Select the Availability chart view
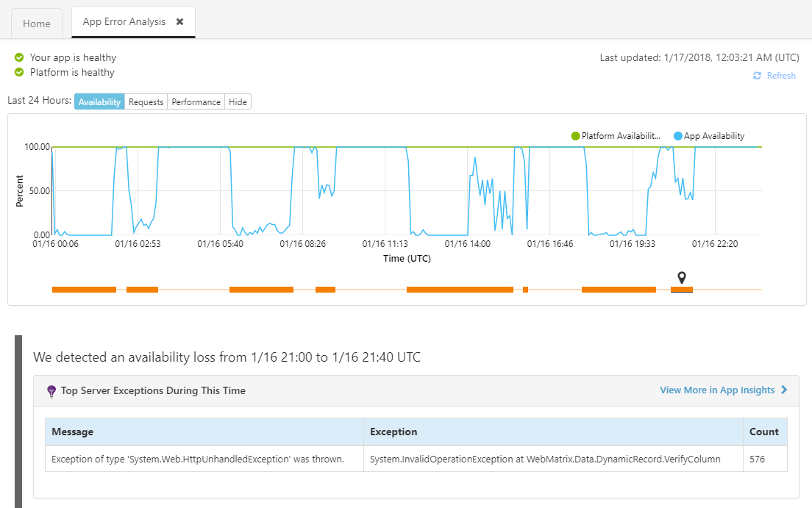 pos(99,102)
